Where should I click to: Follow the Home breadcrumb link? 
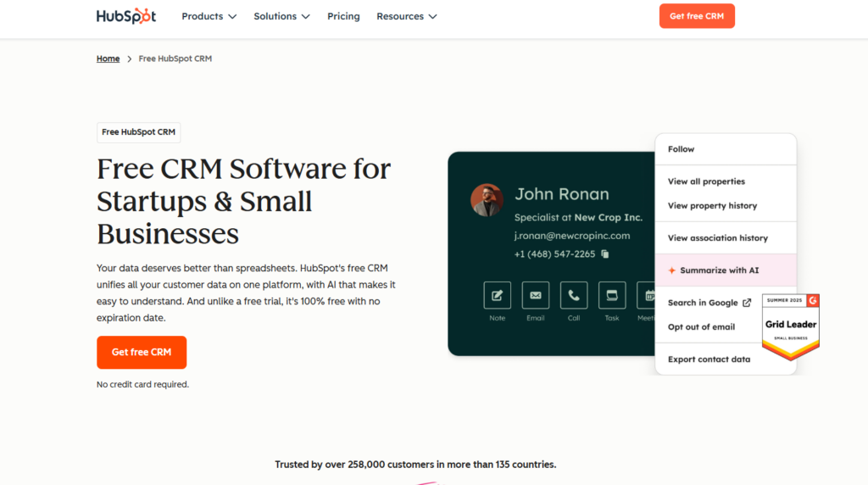coord(108,59)
